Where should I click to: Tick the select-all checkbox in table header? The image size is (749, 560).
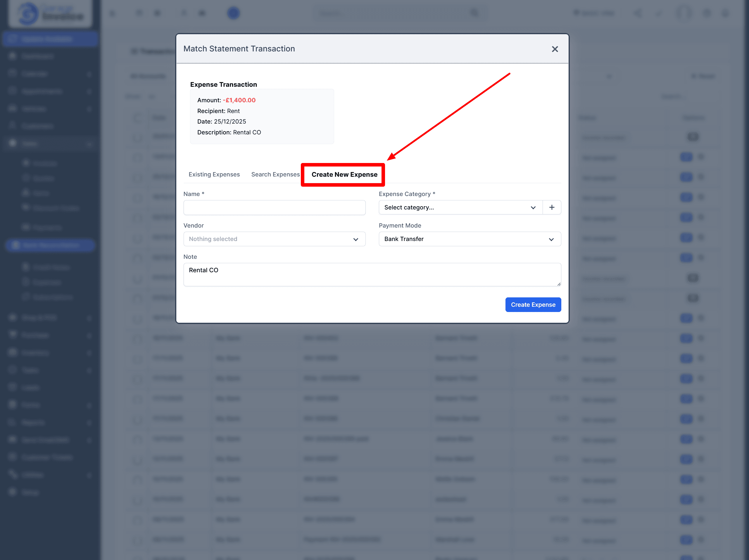(138, 118)
